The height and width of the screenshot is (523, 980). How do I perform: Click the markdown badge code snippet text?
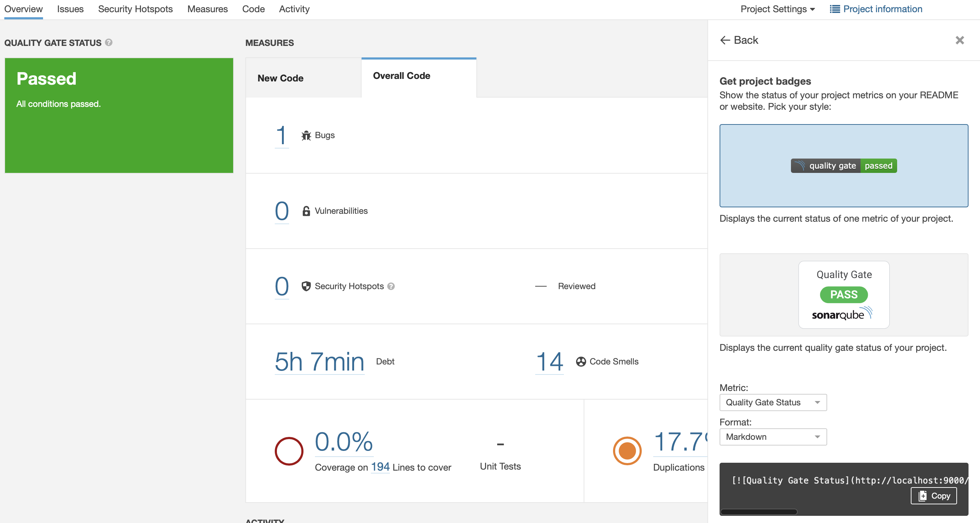pos(849,480)
